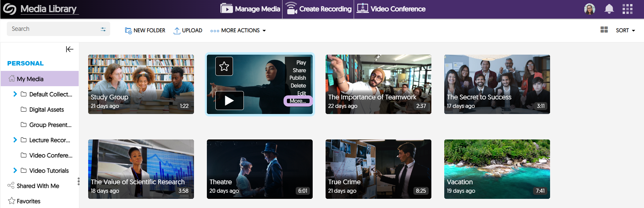The height and width of the screenshot is (208, 644).
Task: Open the Digital Assets folder
Action: pyautogui.click(x=42, y=110)
